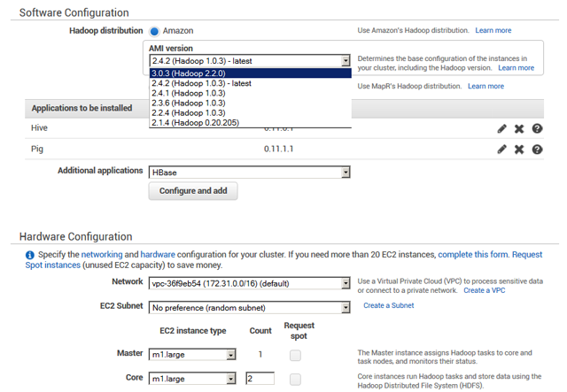Click the Core instance count input field
567x392 pixels.
(260, 378)
